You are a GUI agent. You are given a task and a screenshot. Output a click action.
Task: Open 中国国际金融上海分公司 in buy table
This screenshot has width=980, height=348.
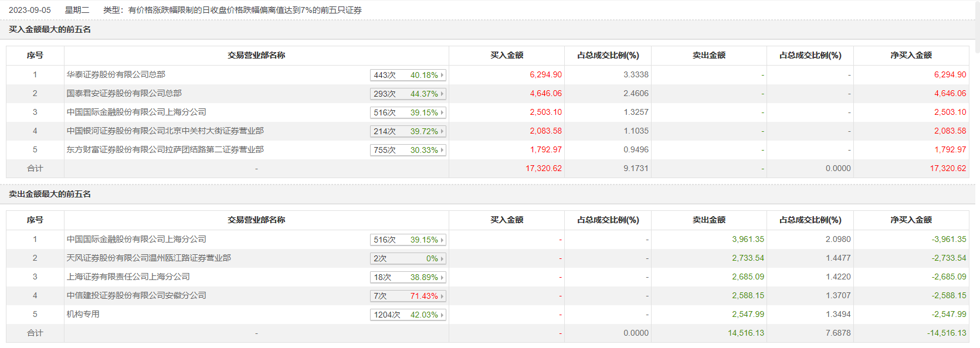pyautogui.click(x=137, y=112)
